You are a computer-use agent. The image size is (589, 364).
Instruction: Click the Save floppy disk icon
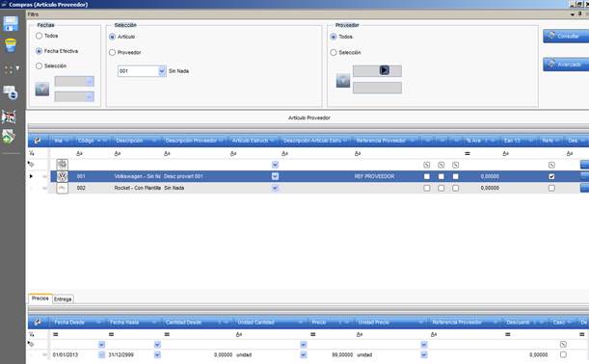pyautogui.click(x=11, y=23)
